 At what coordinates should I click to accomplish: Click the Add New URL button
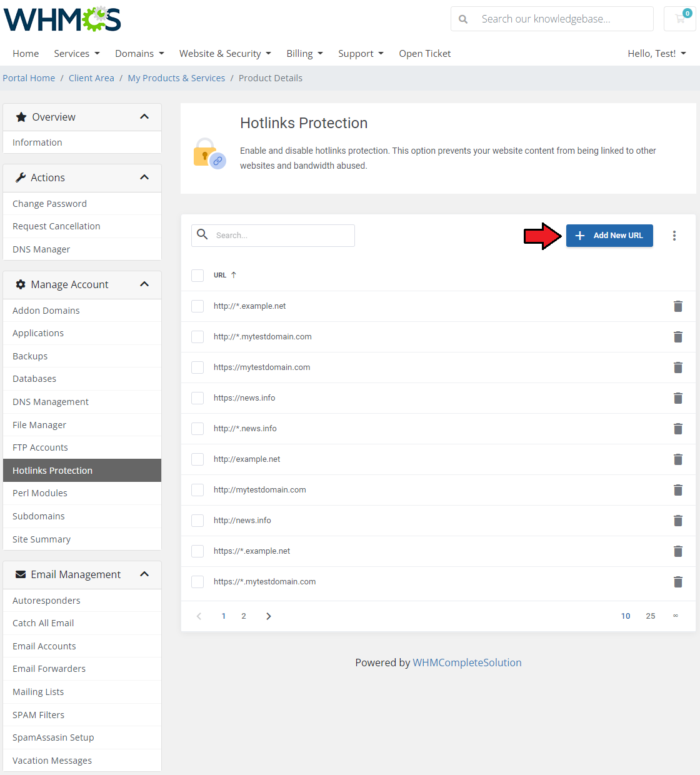(609, 236)
